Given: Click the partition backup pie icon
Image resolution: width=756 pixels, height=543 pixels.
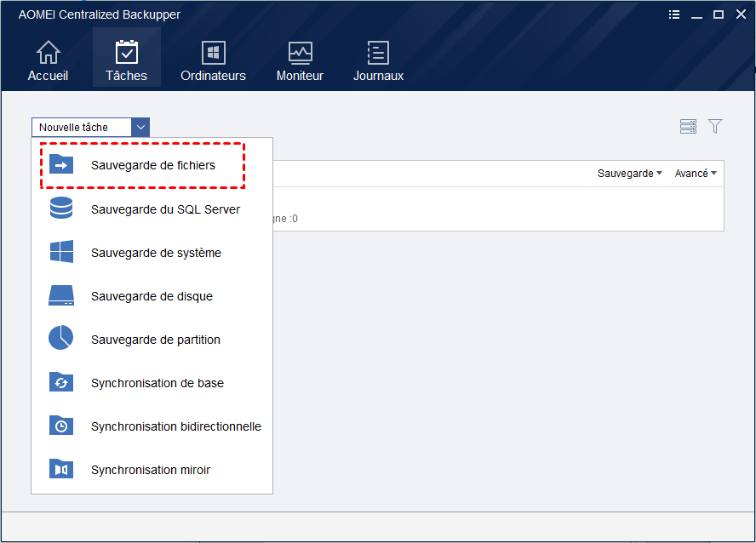Looking at the screenshot, I should point(60,338).
